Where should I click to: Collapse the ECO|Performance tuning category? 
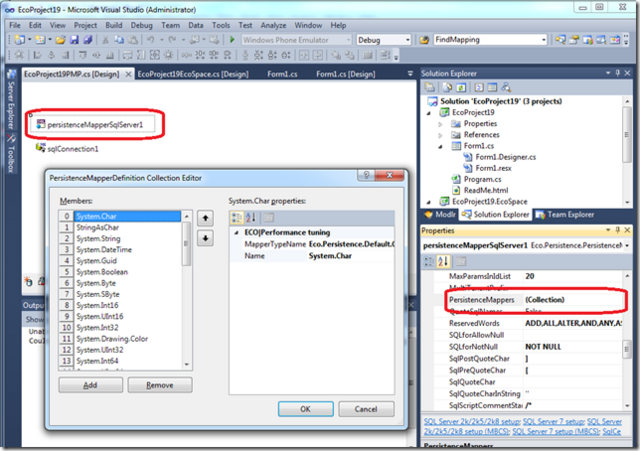(x=236, y=233)
